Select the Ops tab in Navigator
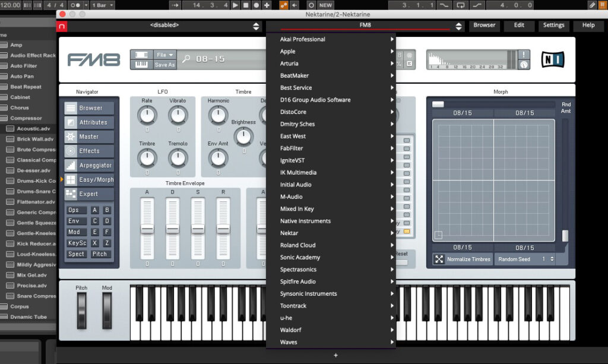Image resolution: width=608 pixels, height=364 pixels. click(77, 210)
